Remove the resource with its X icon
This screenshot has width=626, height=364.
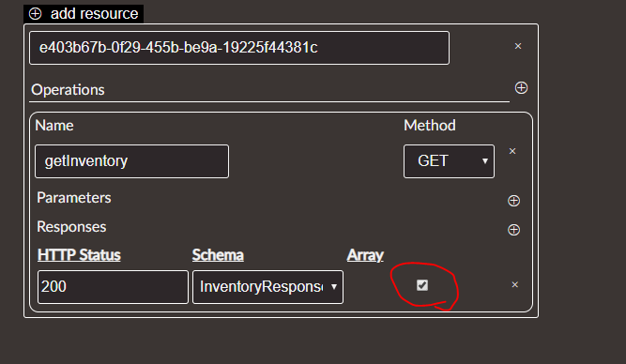518,46
